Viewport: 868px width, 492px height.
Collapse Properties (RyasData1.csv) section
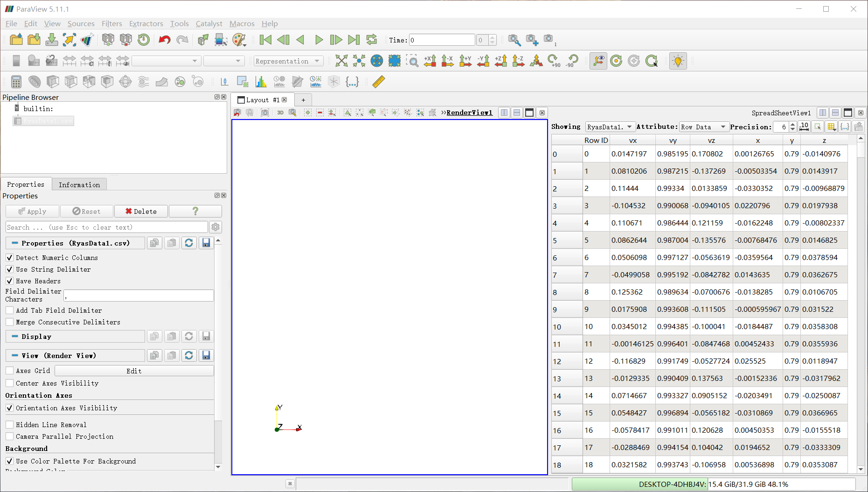tap(75, 243)
